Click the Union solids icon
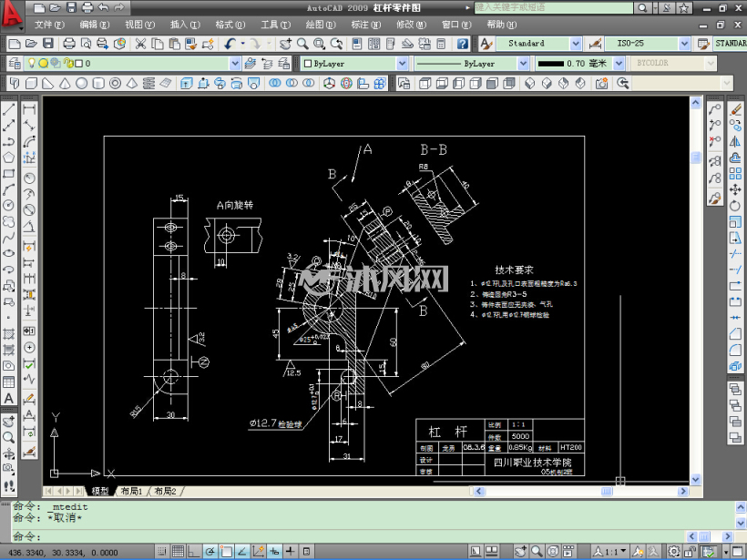This screenshot has width=747, height=560. (275, 84)
